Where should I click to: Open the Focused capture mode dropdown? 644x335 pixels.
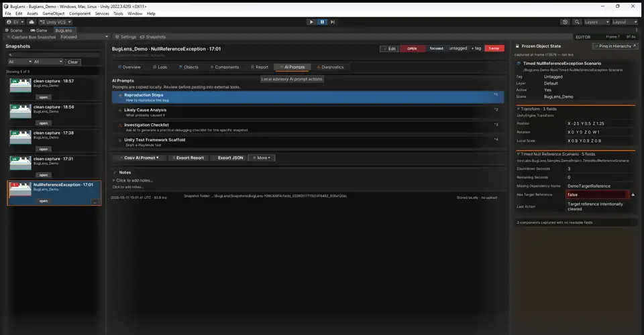(85, 37)
